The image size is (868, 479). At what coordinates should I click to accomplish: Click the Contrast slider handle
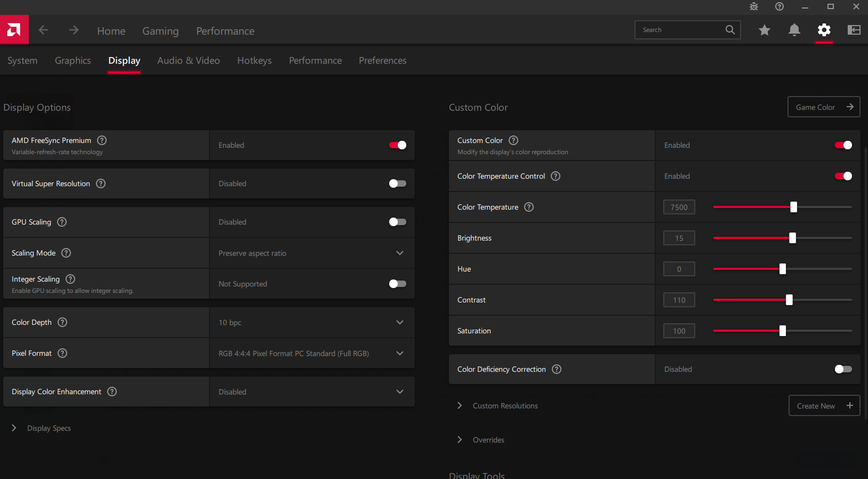pos(789,300)
